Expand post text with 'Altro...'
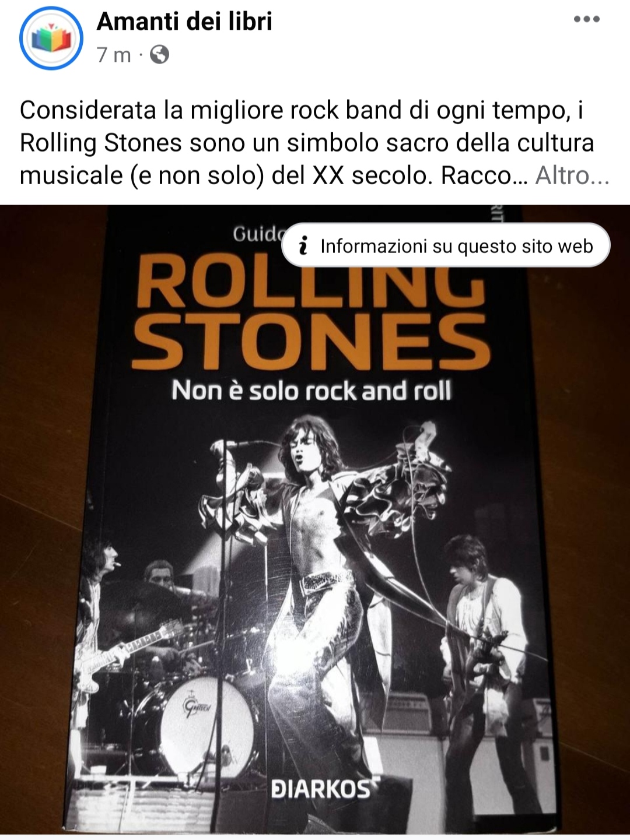Screen dimensions: 630x840 pyautogui.click(x=572, y=175)
